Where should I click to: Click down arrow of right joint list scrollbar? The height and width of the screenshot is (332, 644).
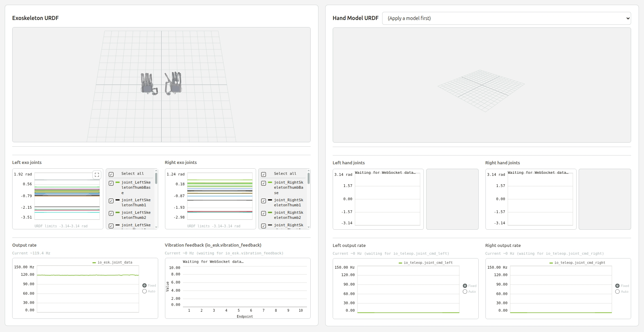click(x=309, y=227)
